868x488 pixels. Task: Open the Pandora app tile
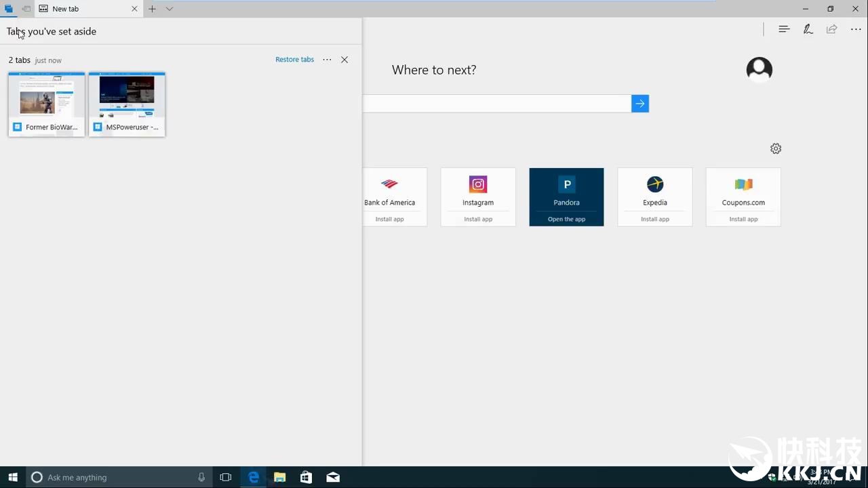[566, 197]
